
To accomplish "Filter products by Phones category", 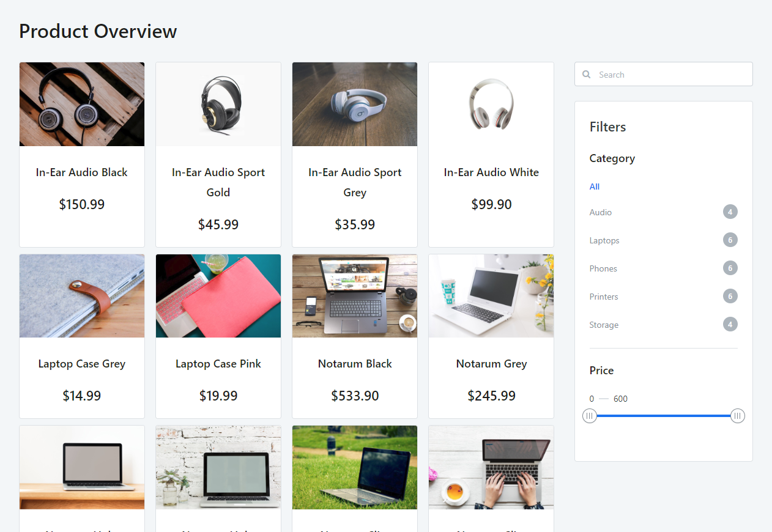I will tap(603, 268).
